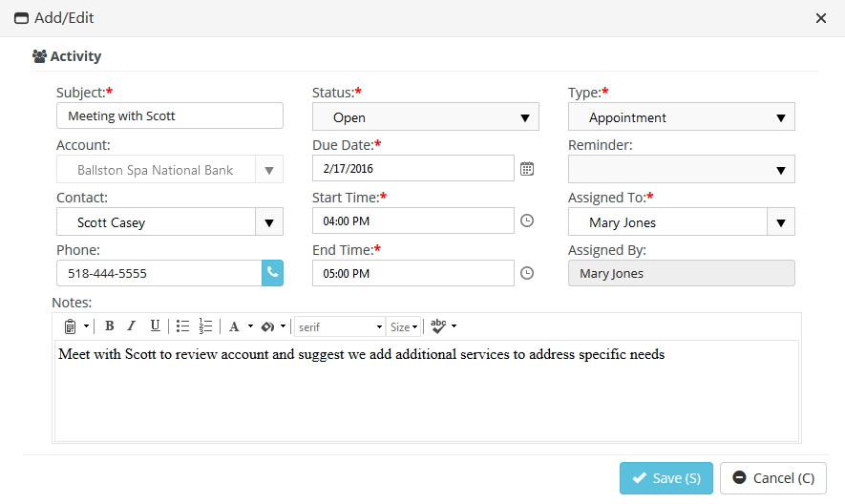Expand the Status dropdown showing Open
The height and width of the screenshot is (504, 845).
coord(426,117)
